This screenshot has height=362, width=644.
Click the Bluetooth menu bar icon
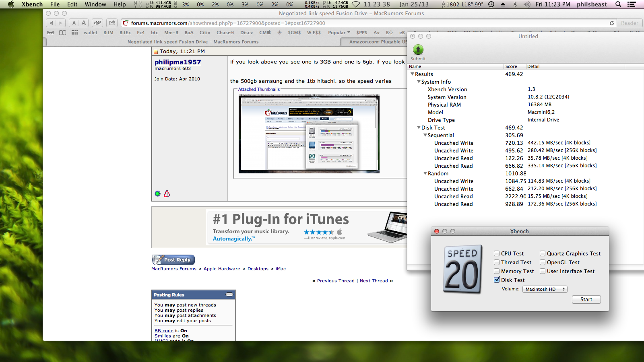(515, 4)
